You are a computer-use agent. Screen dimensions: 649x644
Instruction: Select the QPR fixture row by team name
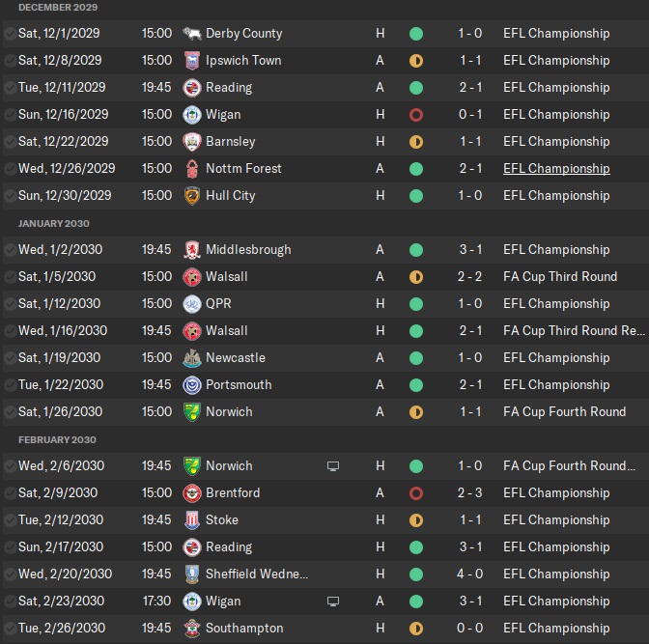click(x=218, y=303)
